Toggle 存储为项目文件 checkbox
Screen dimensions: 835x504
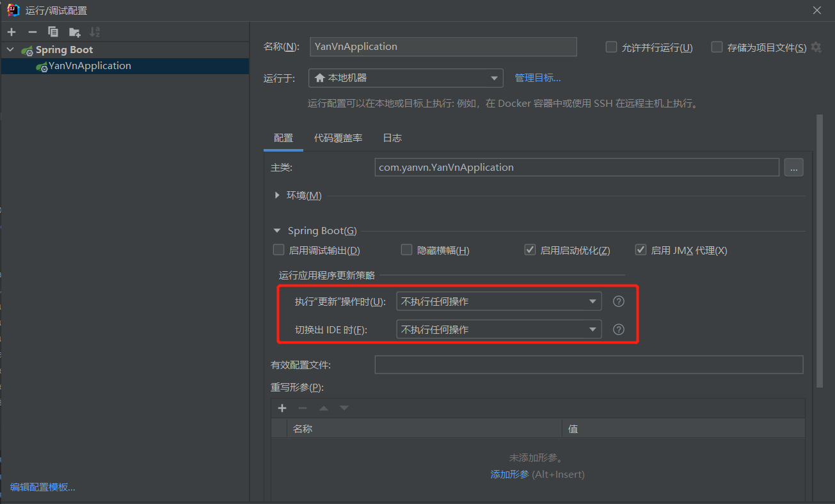pos(717,47)
